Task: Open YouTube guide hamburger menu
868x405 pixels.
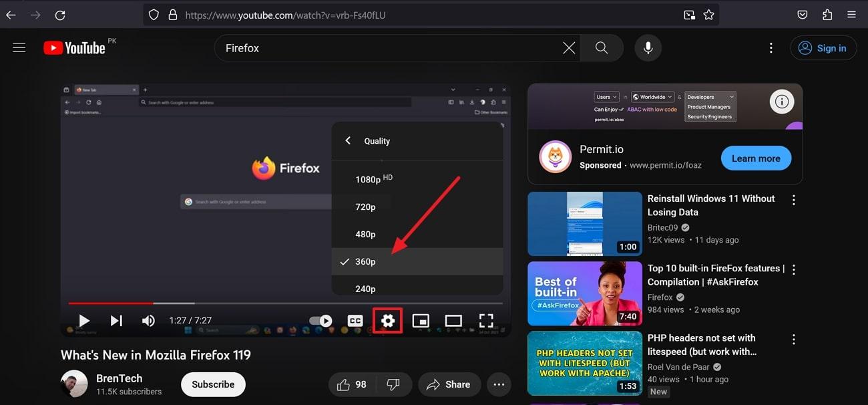Action: 19,48
